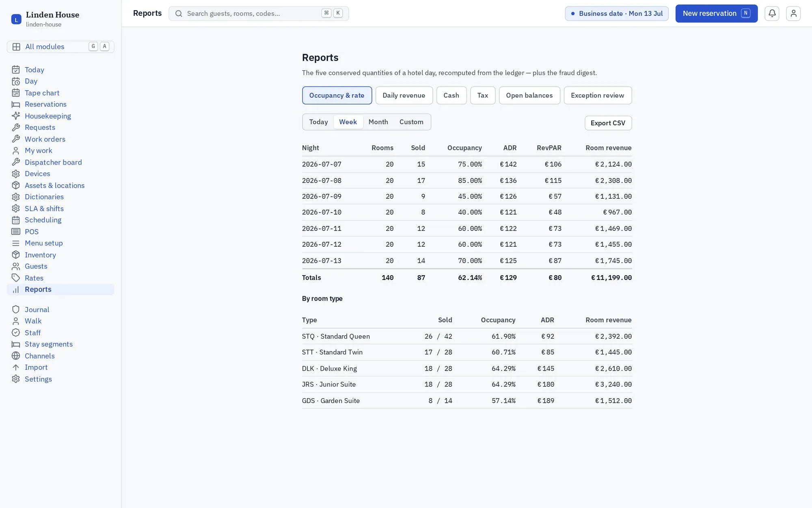
Task: Switch the period to Today
Action: pyautogui.click(x=318, y=122)
